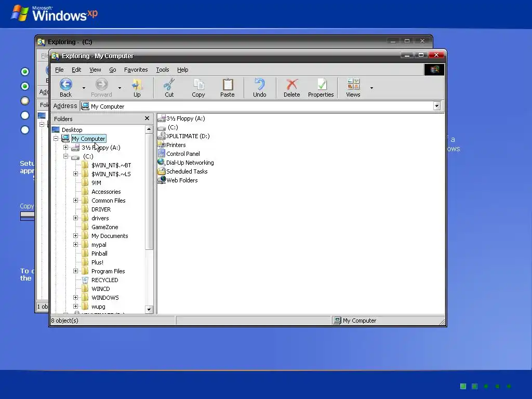532x399 pixels.
Task: Open the Address bar dropdown arrow
Action: (x=436, y=106)
